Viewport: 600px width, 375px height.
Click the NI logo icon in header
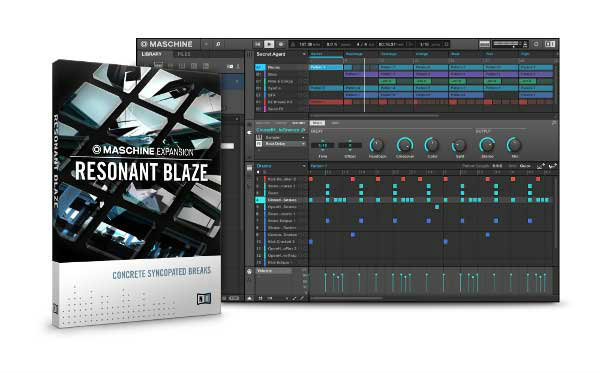click(x=550, y=44)
